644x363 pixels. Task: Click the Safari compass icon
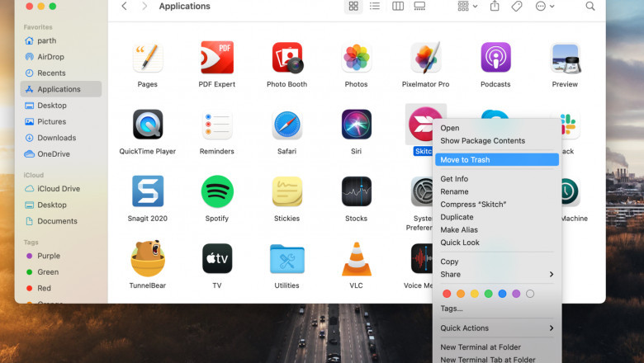(286, 125)
